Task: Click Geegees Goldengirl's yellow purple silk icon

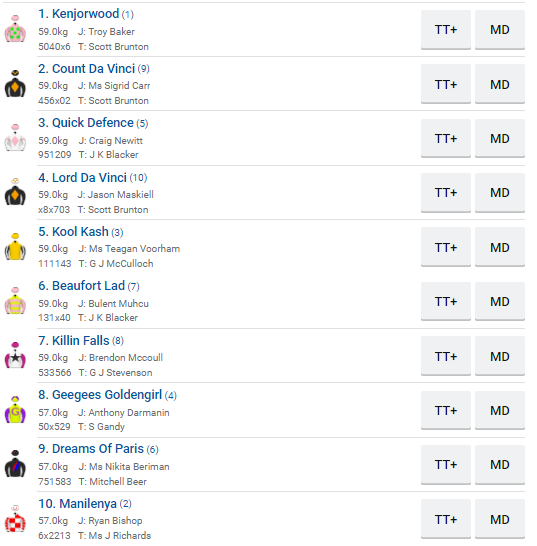Action: 15,410
